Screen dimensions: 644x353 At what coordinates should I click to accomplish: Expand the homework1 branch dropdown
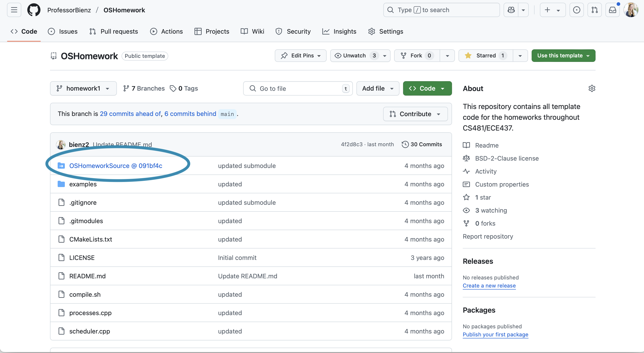(x=83, y=89)
